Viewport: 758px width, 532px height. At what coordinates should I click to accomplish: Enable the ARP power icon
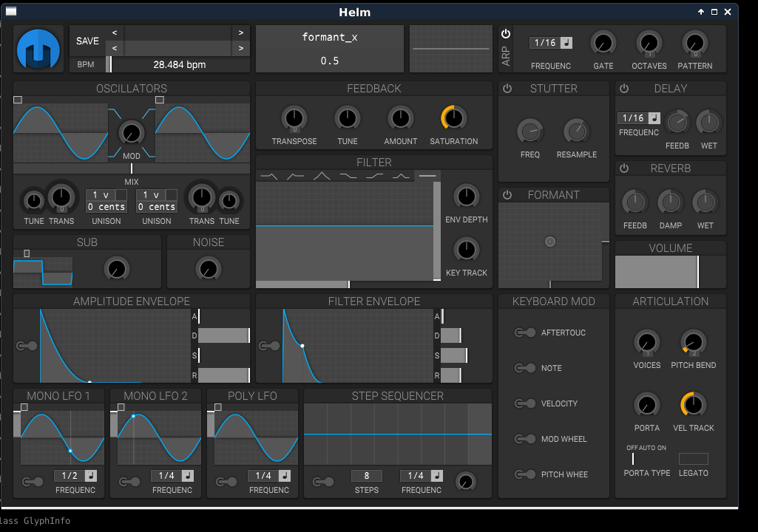506,34
